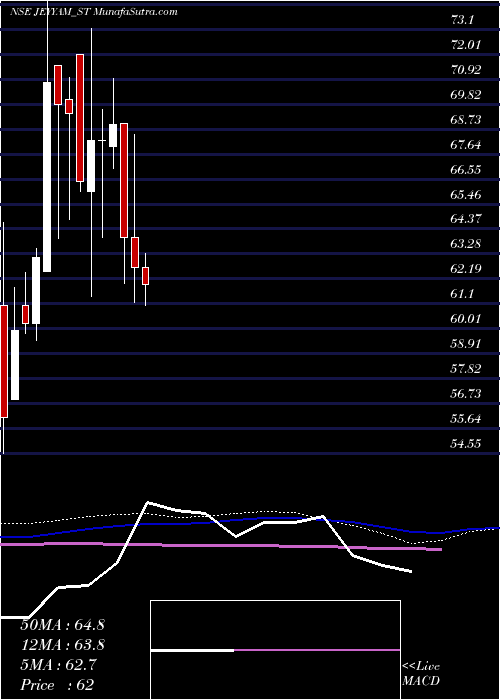
Task: Select the 54.55 price axis label
Action: pyautogui.click(x=466, y=444)
